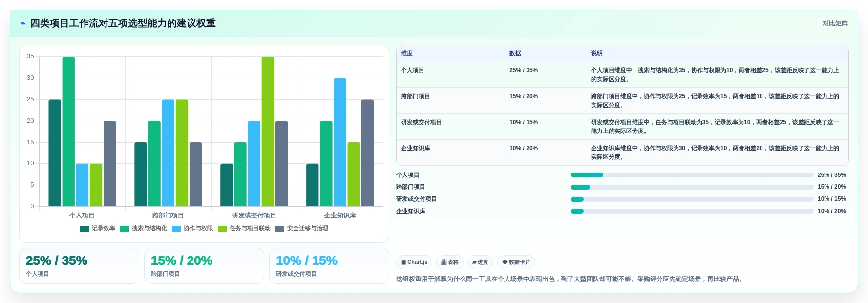The height and width of the screenshot is (303, 868).
Task: Click table value 15% / 20%
Action: [524, 96]
